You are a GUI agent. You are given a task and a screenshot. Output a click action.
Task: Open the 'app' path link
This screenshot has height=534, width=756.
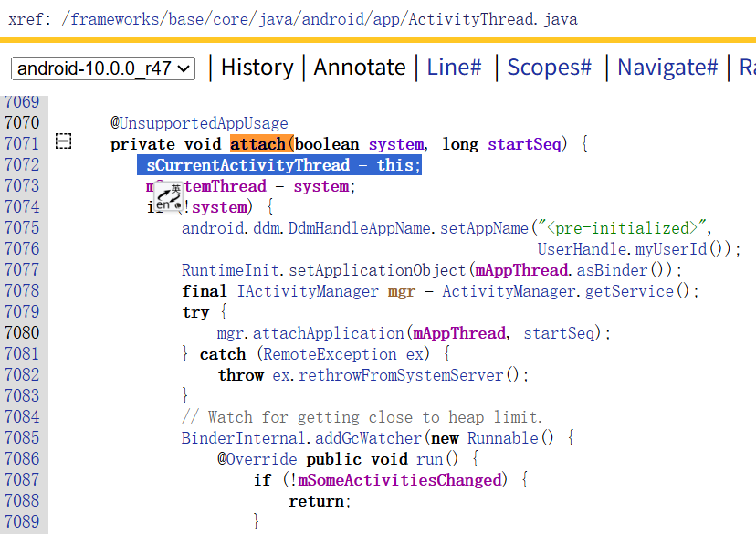tap(387, 19)
